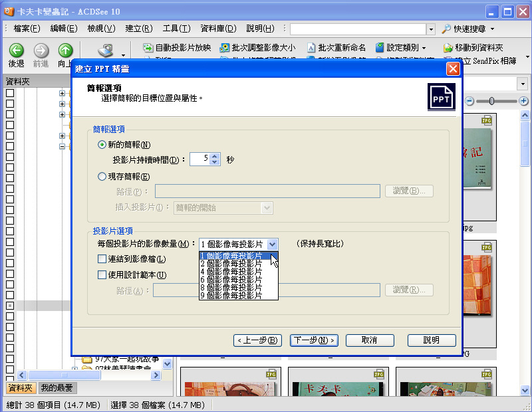This screenshot has height=412, width=532.
Task: Click the 取消 cancel button
Action: 370,340
